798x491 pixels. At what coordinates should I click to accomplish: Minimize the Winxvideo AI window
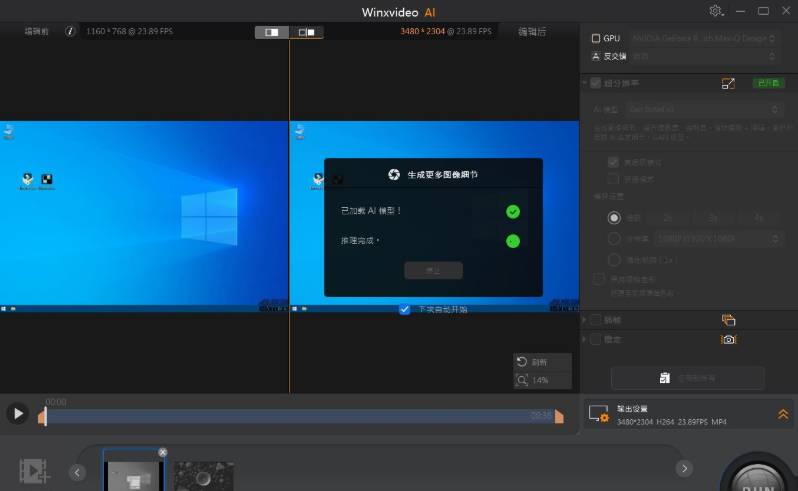pos(740,11)
